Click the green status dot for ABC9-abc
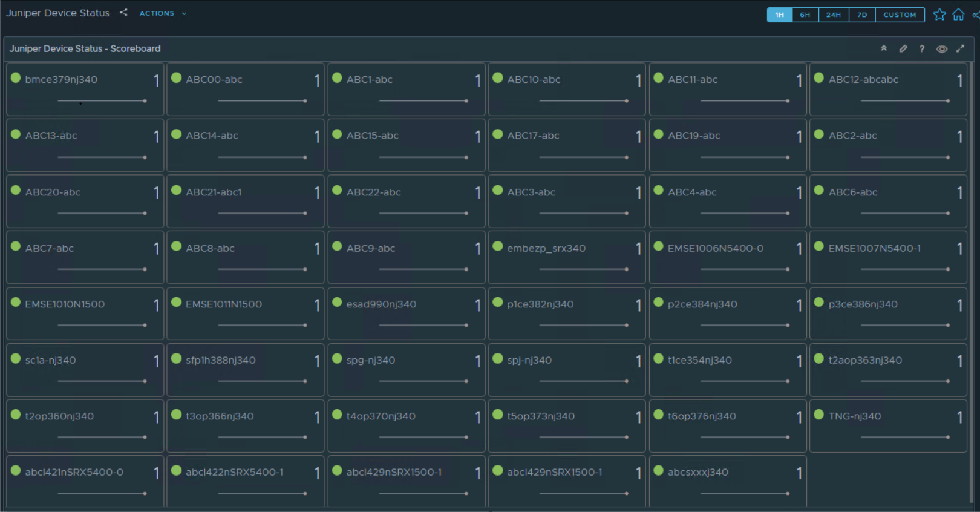Screen dimensions: 980x512 [338, 246]
